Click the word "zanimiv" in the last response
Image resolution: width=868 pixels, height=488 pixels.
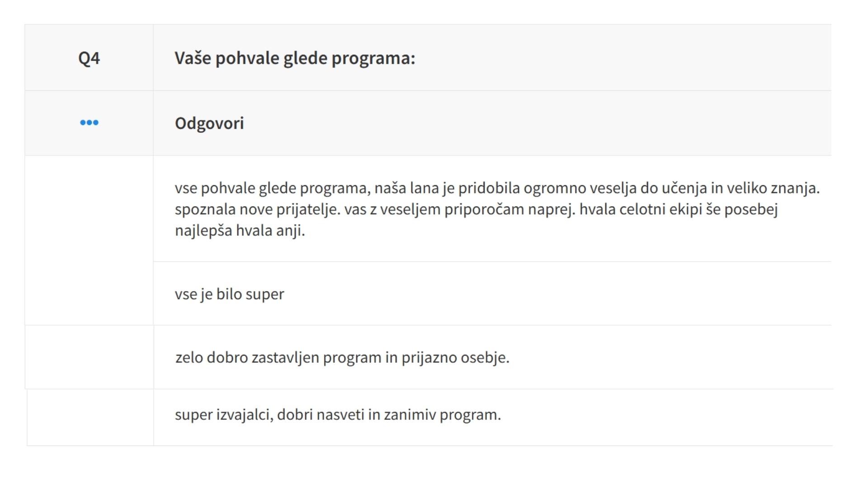[x=410, y=415]
